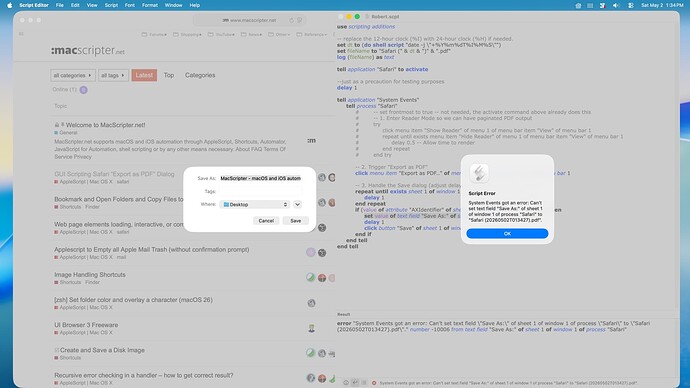This screenshot has width=690, height=388.
Task: Open the all categories filter dropdown
Action: (72, 75)
